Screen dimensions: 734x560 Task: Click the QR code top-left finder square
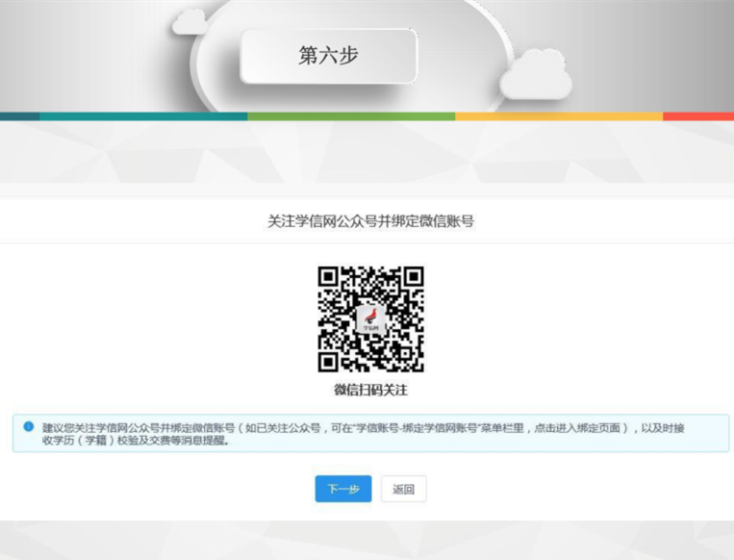tap(330, 278)
